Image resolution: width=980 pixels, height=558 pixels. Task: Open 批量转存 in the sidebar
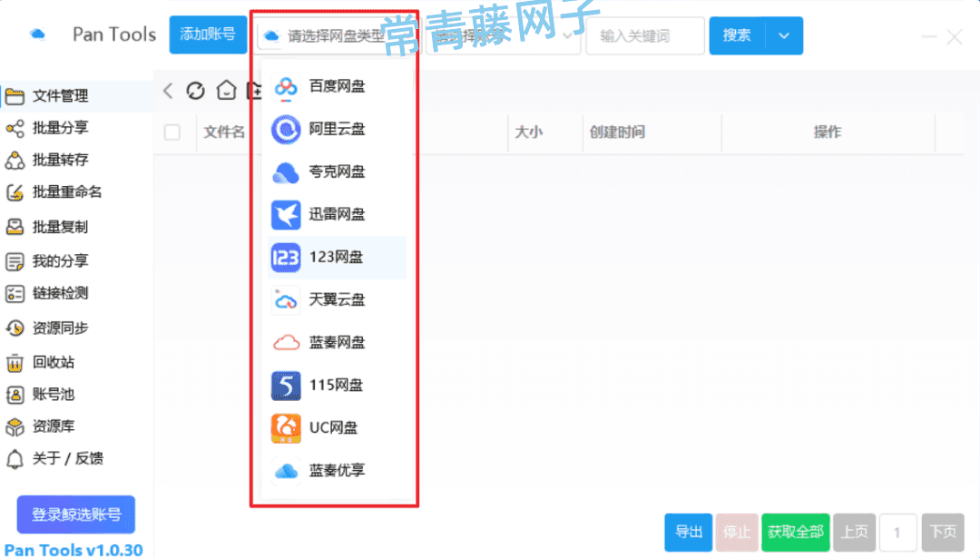[x=76, y=160]
